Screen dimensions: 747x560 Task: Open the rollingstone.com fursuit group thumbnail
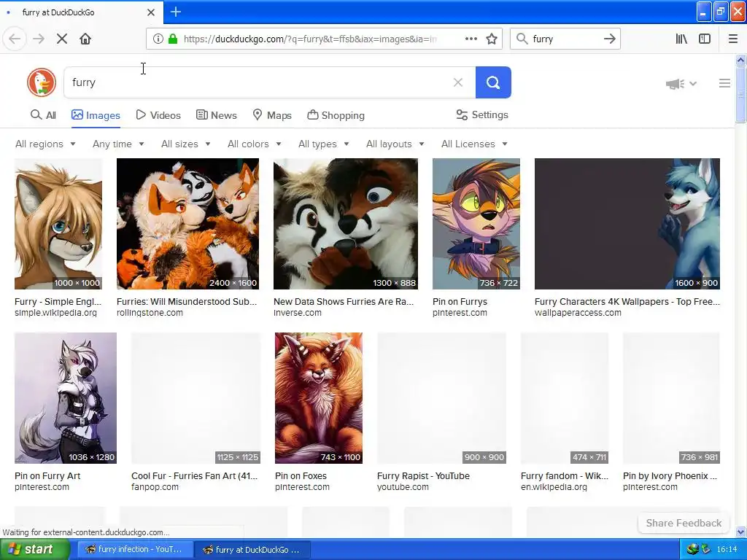187,224
